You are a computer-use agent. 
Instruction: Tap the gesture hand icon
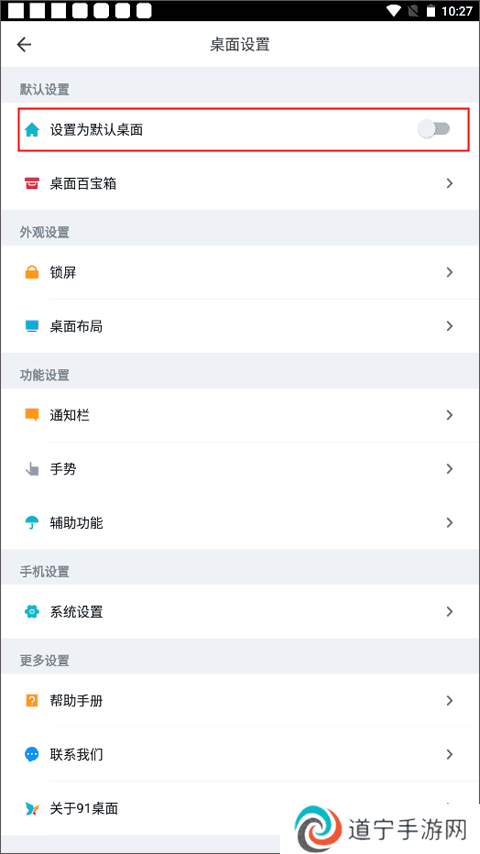pyautogui.click(x=32, y=469)
